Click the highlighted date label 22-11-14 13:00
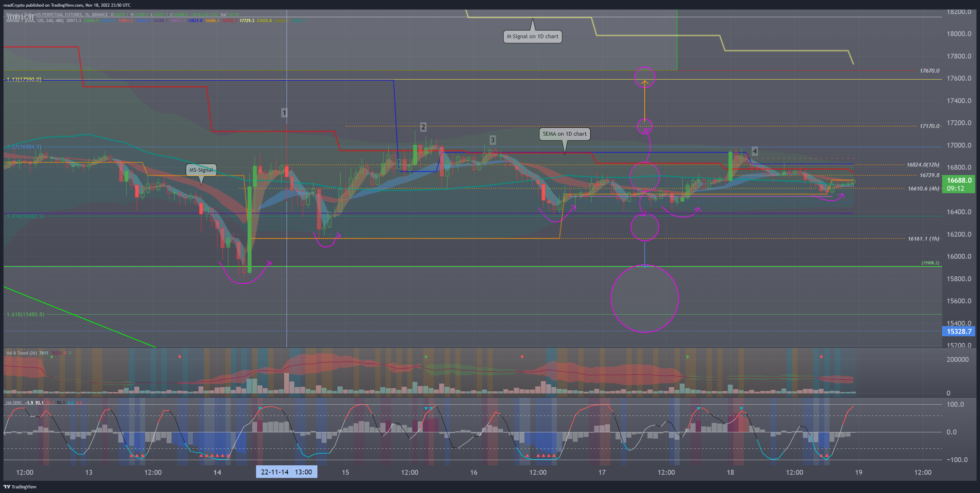The width and height of the screenshot is (980, 493). point(287,472)
